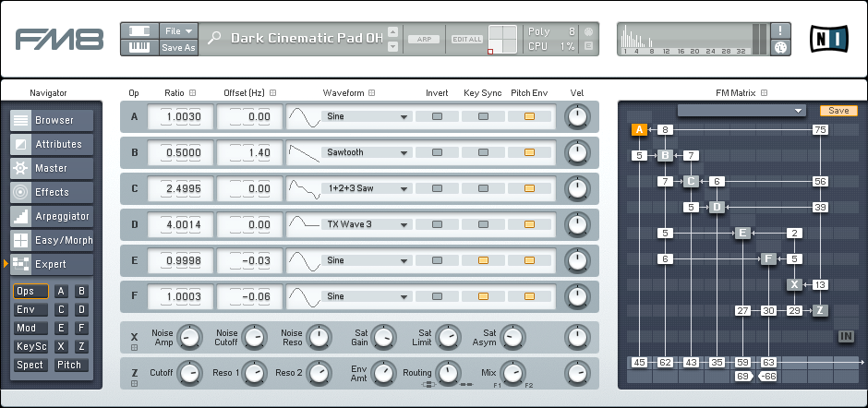Click operator A Ratio field 1.0030
Image resolution: width=868 pixels, height=408 pixels.
(x=180, y=117)
